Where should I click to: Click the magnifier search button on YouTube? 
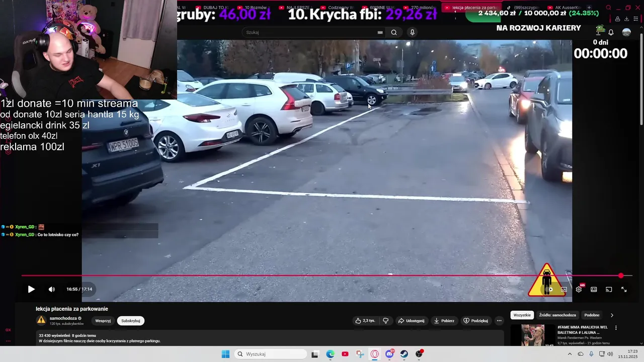pyautogui.click(x=394, y=32)
